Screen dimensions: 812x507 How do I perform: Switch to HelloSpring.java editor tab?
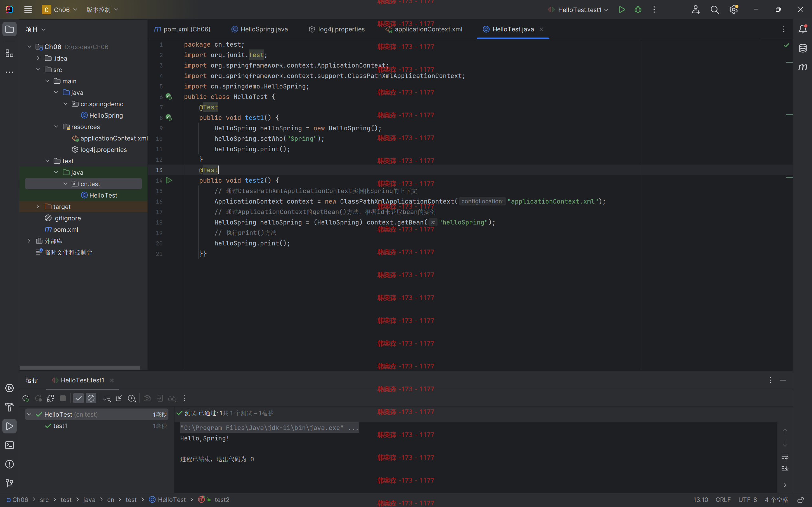(x=259, y=29)
